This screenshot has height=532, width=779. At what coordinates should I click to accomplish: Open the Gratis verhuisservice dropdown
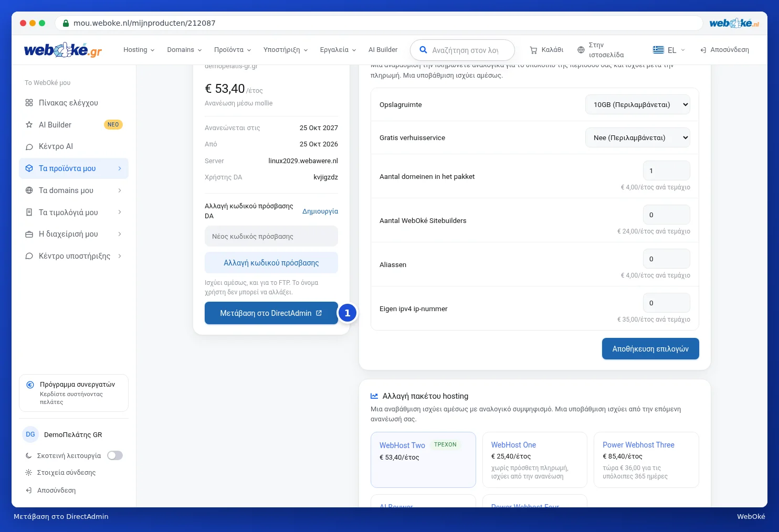[638, 137]
